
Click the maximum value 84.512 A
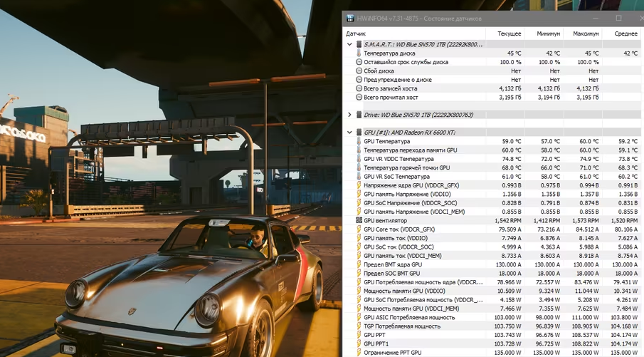[587, 229]
